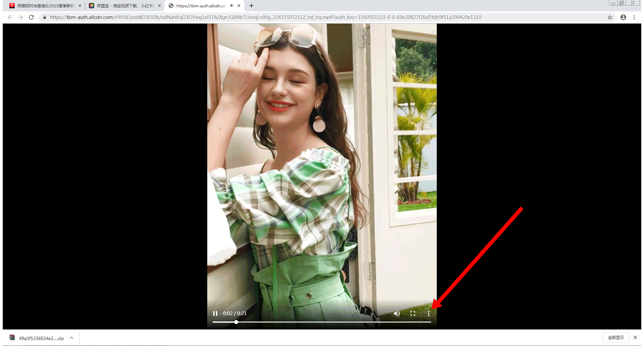This screenshot has height=346, width=644.
Task: Bookmark this page with star icon
Action: 610,17
